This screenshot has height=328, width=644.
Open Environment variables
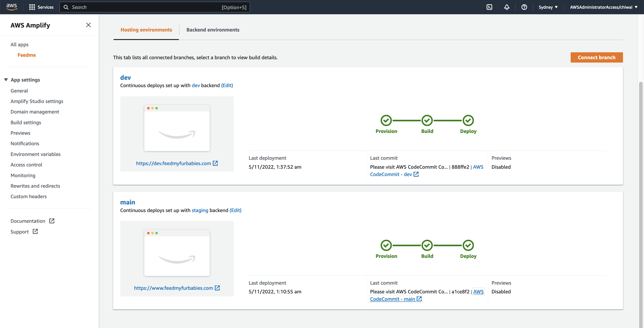tap(36, 154)
